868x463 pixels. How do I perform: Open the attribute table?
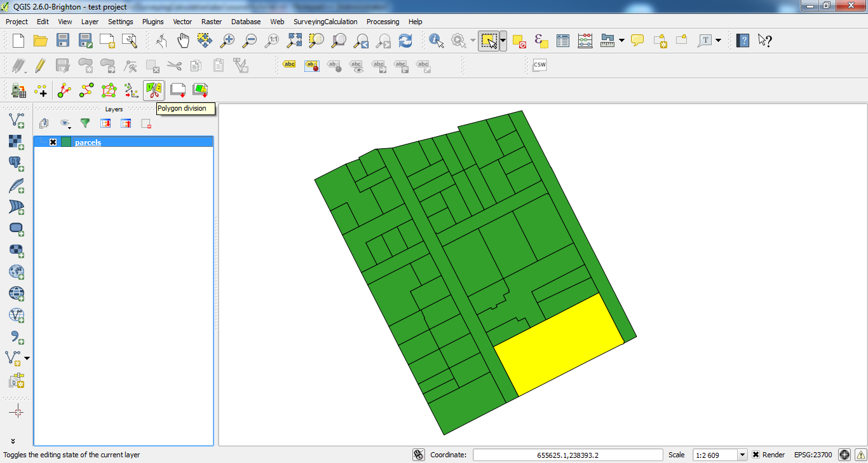click(x=563, y=41)
